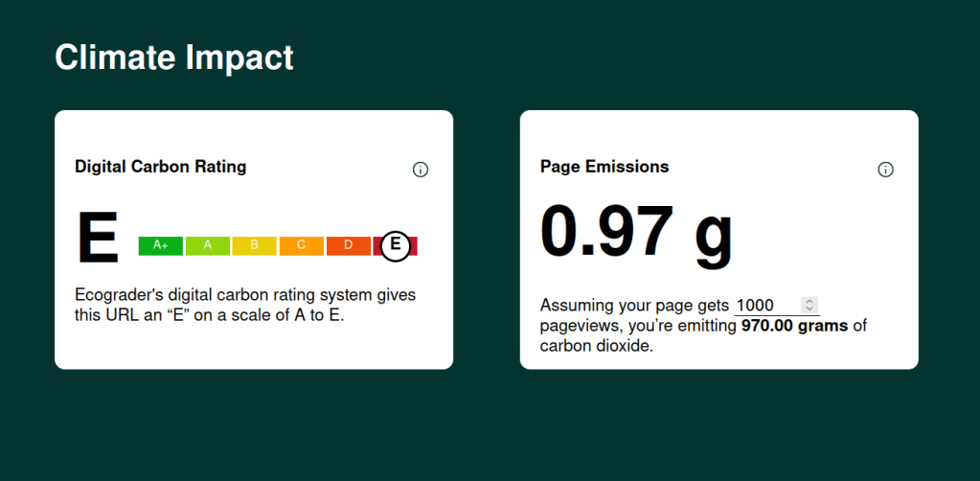Screen dimensions: 980x481
Task: Click the "Assuming your page gets" text
Action: click(x=634, y=305)
